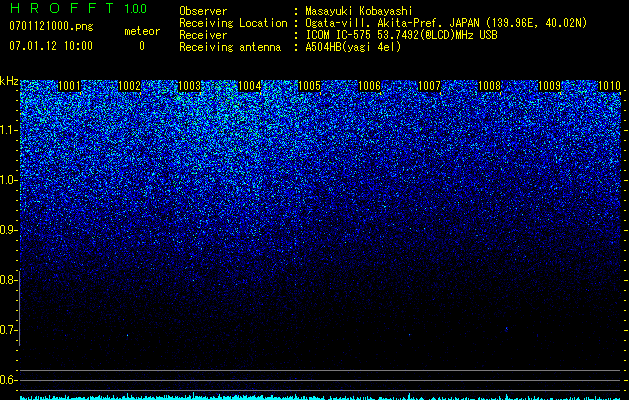Click the 0.6 kHz axis label
This screenshot has height=400, width=629.
(x=7, y=380)
